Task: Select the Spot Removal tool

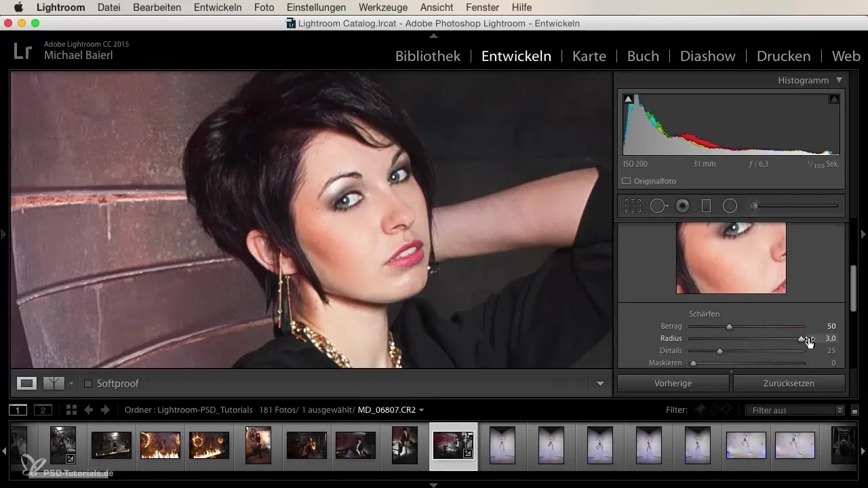Action: (x=658, y=206)
